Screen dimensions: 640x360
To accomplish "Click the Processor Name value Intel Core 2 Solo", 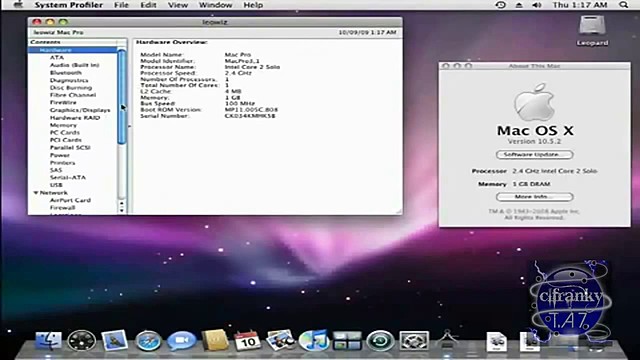I will [252, 67].
